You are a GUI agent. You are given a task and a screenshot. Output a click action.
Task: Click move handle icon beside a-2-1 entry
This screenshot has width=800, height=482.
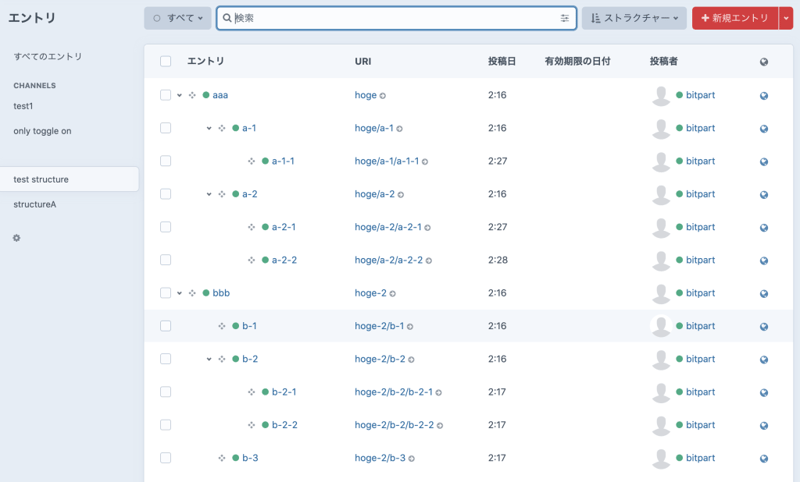(252, 227)
